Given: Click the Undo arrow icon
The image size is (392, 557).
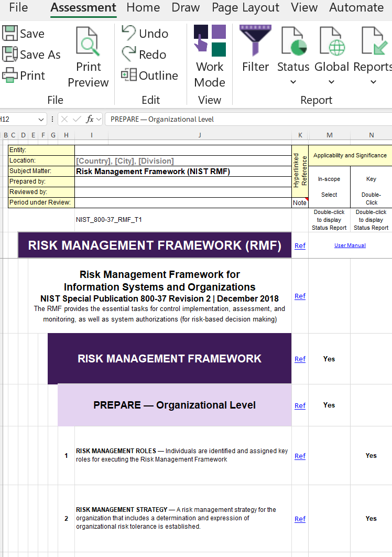Looking at the screenshot, I should click(x=129, y=33).
